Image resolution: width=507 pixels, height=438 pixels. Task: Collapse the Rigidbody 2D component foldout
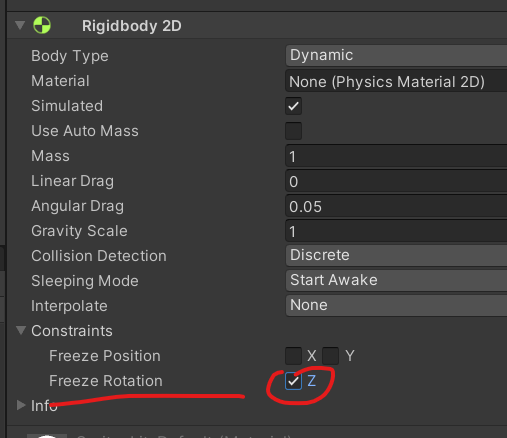coord(20,25)
